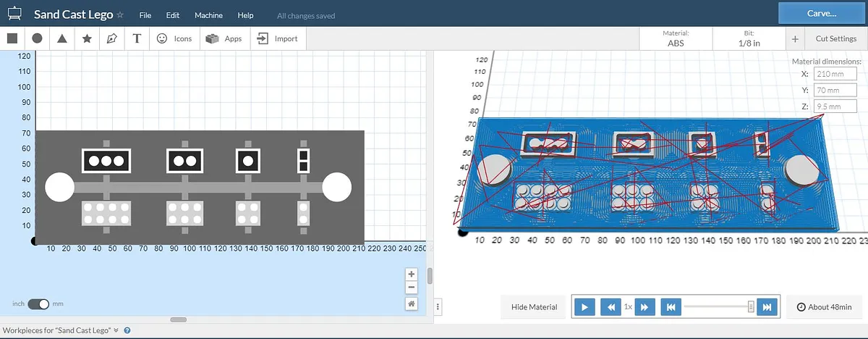
Task: Select the Text tool
Action: pos(137,38)
